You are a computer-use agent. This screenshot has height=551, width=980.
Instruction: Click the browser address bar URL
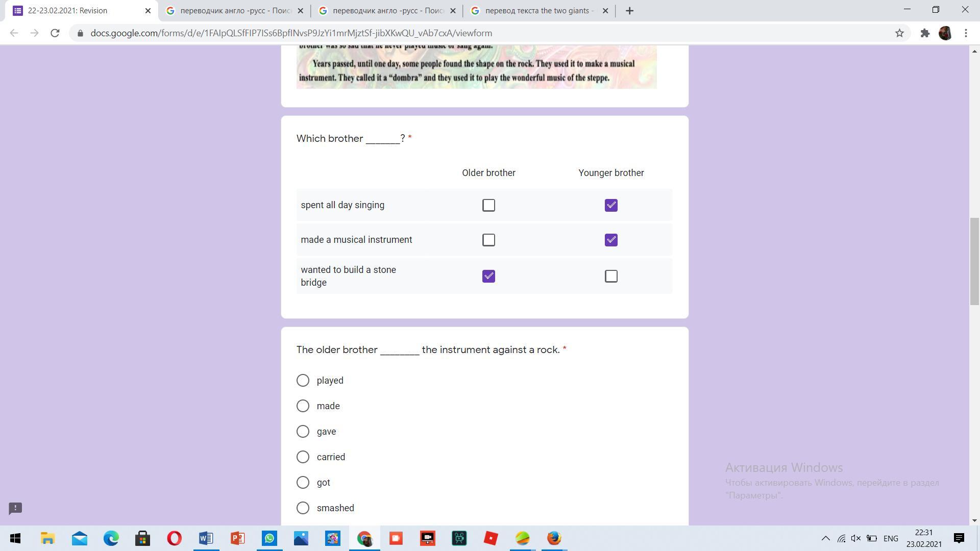click(x=291, y=33)
